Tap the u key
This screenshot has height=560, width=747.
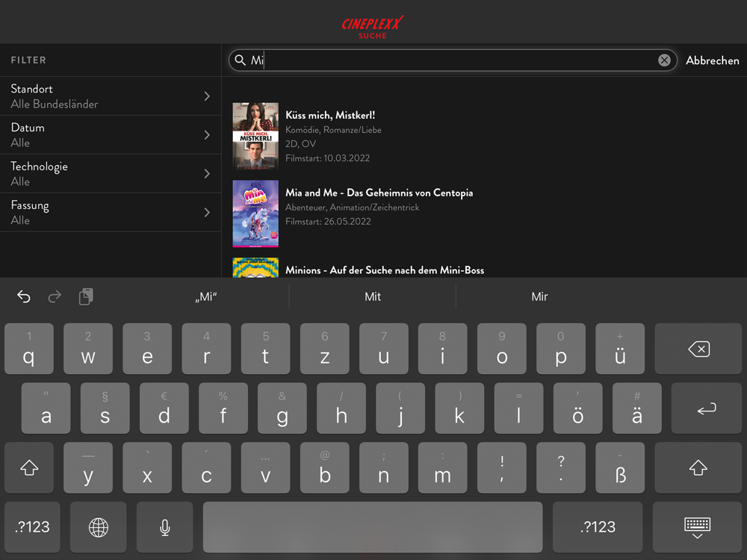(x=383, y=349)
